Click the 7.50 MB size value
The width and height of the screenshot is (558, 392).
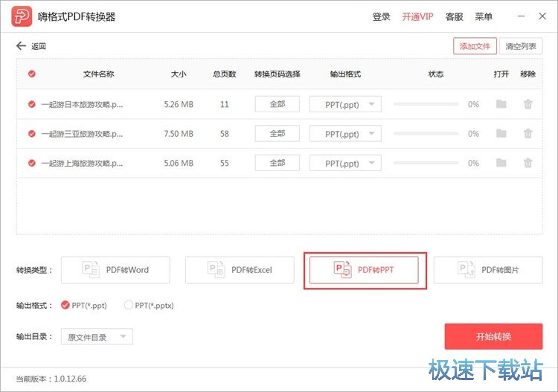tap(179, 134)
